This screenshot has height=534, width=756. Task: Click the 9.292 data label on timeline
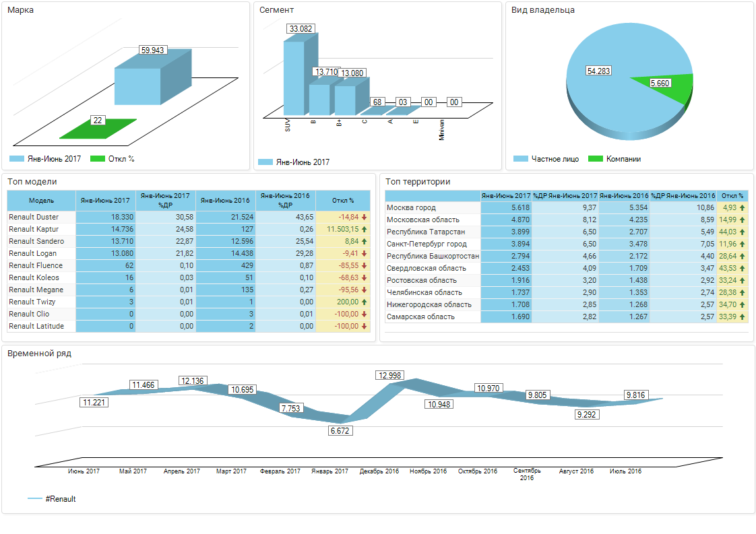[x=587, y=415]
